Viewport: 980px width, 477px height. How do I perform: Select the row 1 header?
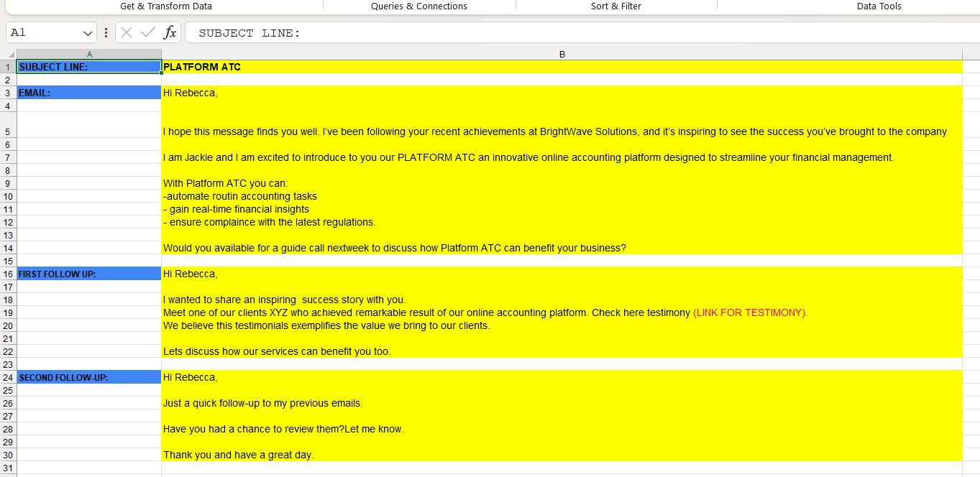[x=8, y=67]
